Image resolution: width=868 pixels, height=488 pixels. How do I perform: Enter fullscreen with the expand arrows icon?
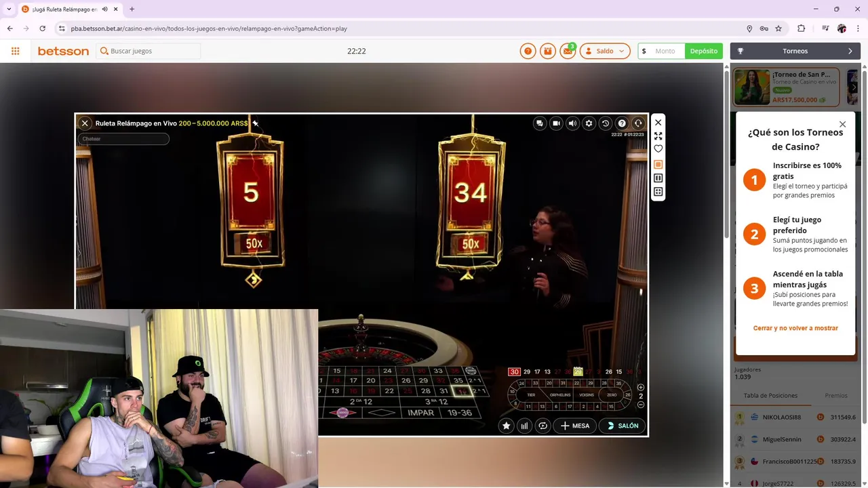pyautogui.click(x=658, y=136)
